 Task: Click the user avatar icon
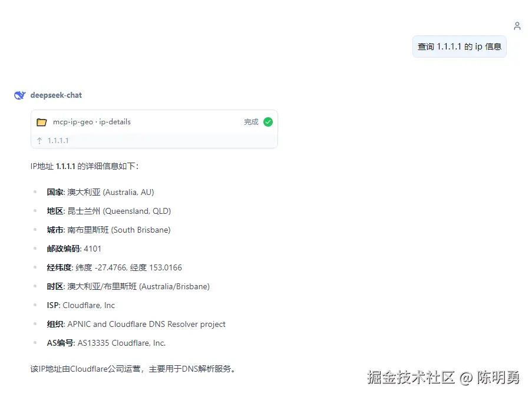pos(517,26)
